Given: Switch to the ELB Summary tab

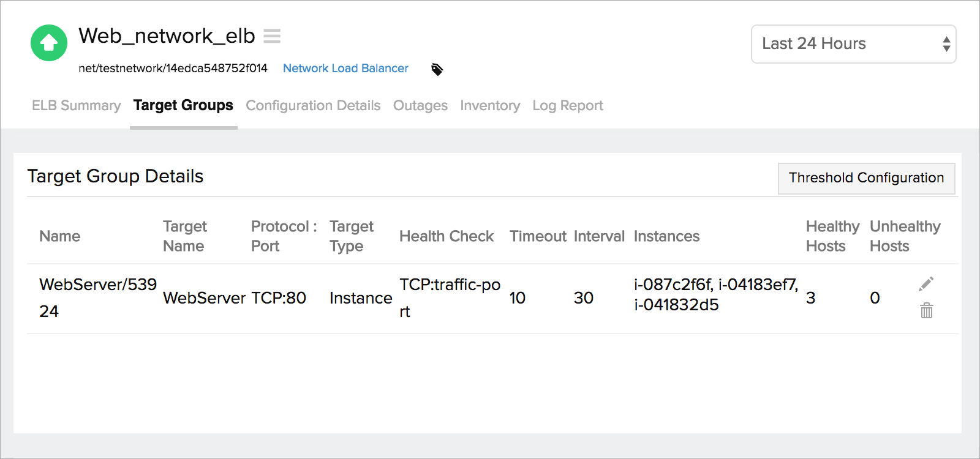Looking at the screenshot, I should tap(77, 105).
